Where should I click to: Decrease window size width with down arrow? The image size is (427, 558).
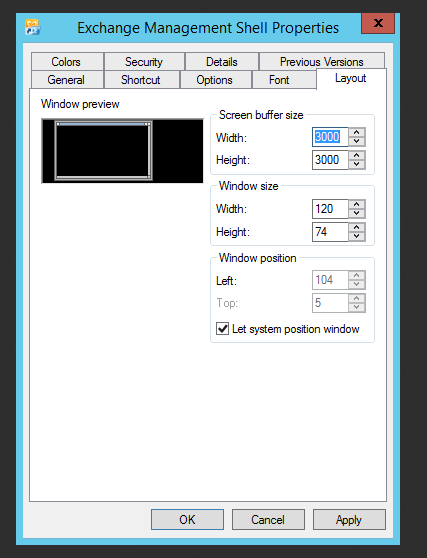(x=357, y=214)
